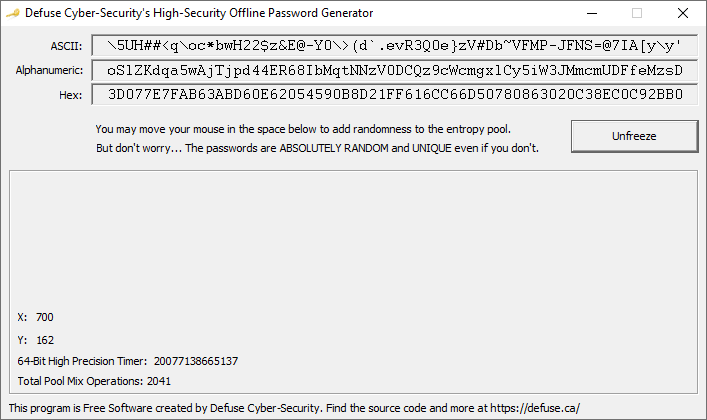Click the Unfreeze button
The width and height of the screenshot is (707, 420).
point(634,136)
